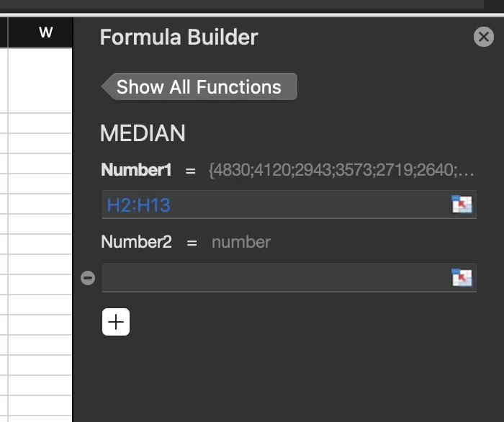Remove the Number2 argument with minus icon

[x=88, y=278]
